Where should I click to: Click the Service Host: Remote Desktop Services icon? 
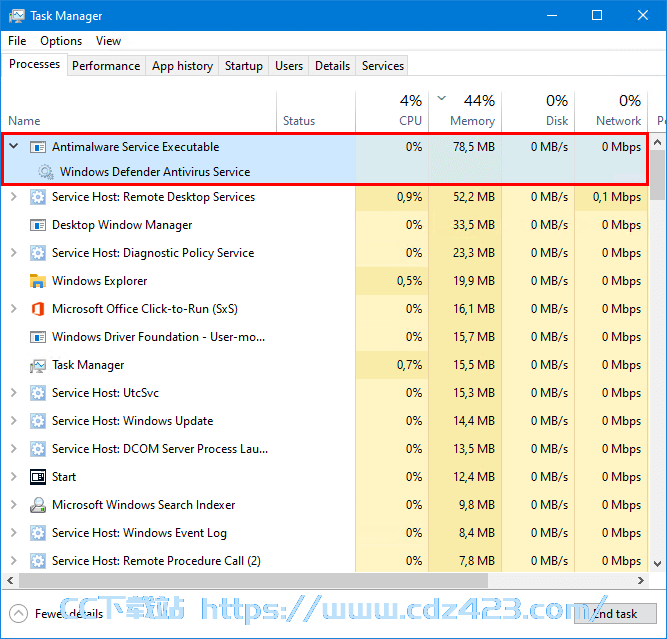pos(38,197)
